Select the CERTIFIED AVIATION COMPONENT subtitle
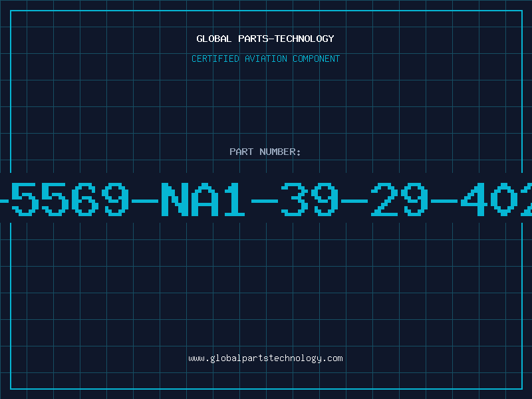Image resolution: width=532 pixels, height=399 pixels. coord(265,59)
